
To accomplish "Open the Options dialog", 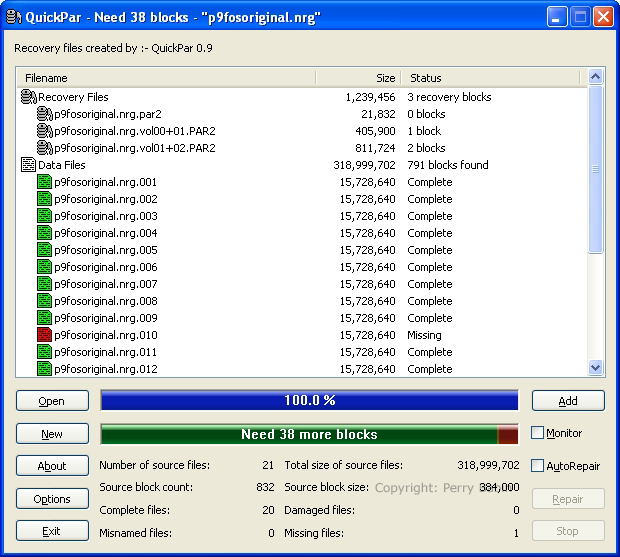I will [52, 499].
